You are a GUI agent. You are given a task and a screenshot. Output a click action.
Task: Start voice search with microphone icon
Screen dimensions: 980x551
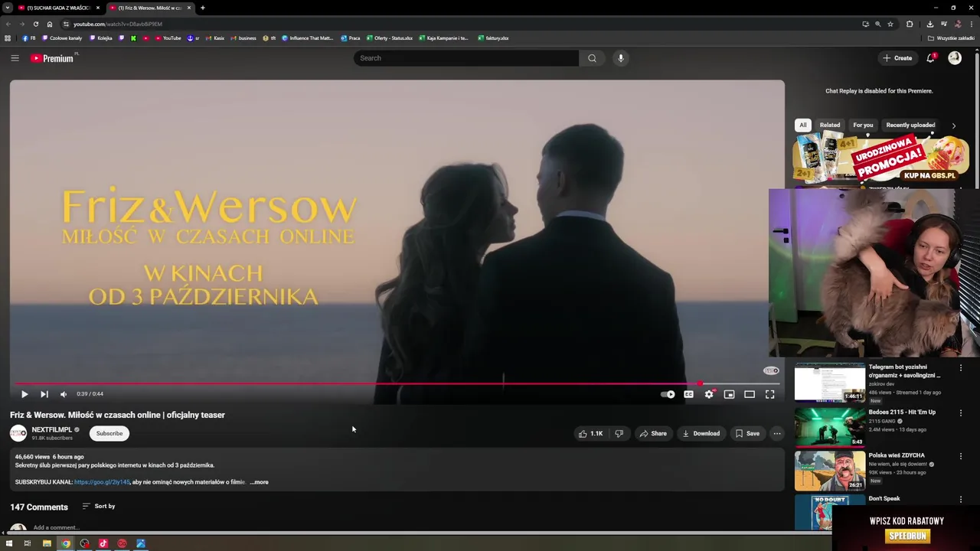621,58
